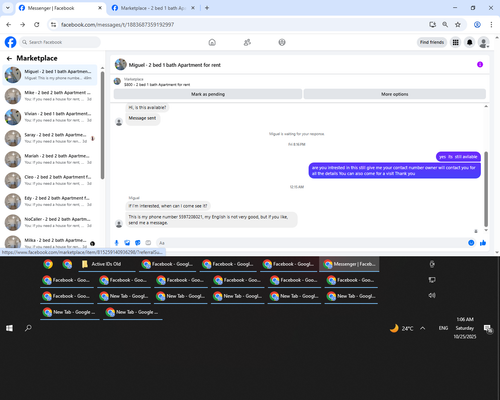Screen dimensions: 500x400
Task: Click the conversation list scrollbar
Action: (x=102, y=125)
